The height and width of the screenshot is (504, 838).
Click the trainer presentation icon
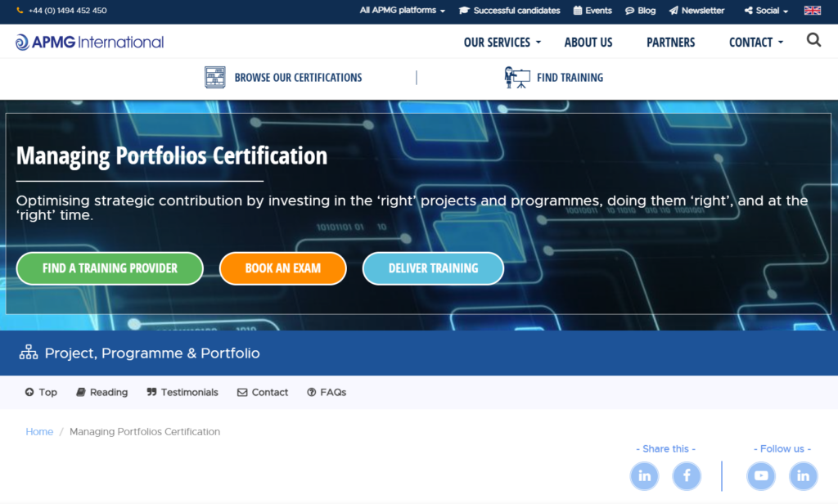(517, 78)
